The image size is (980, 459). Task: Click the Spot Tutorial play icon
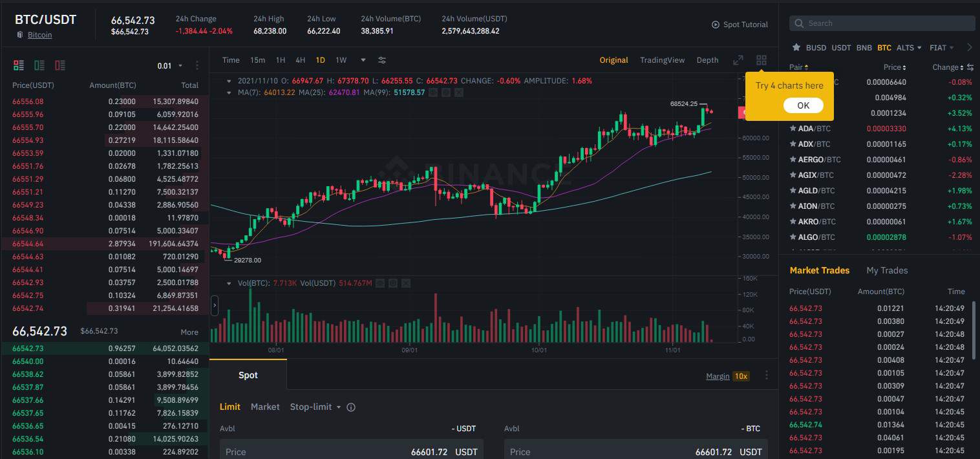click(716, 25)
